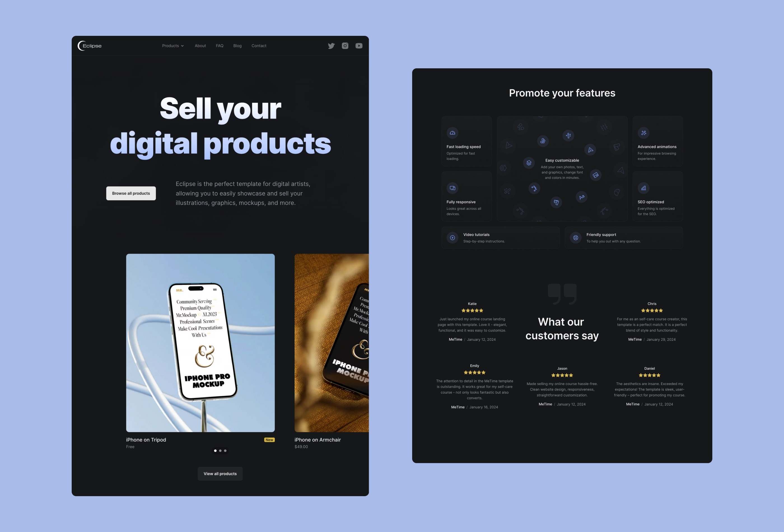Click the FAQ navigation menu item

220,45
